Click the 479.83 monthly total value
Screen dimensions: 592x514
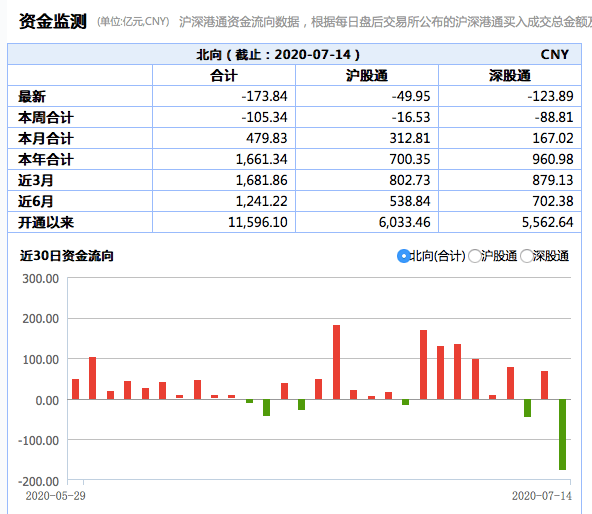click(267, 138)
